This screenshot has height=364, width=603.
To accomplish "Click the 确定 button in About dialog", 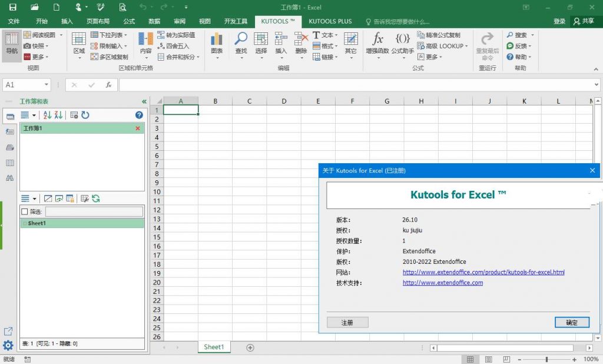I will 571,322.
